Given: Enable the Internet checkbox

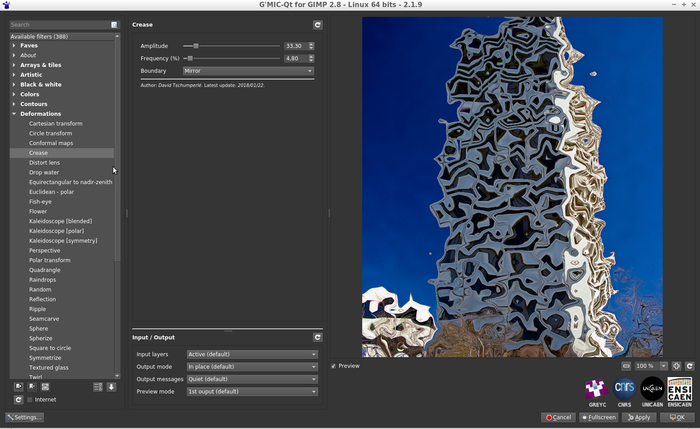Looking at the screenshot, I should click(30, 399).
